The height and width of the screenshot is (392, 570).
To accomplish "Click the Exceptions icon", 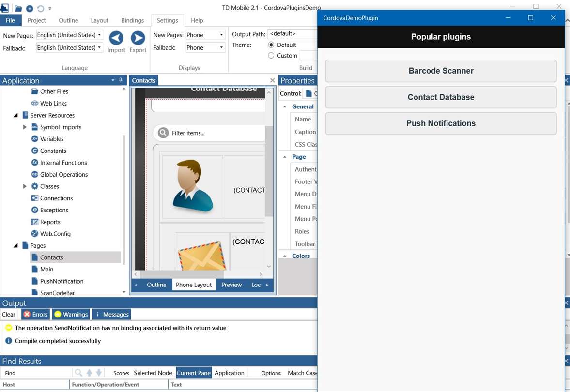I will pos(34,210).
